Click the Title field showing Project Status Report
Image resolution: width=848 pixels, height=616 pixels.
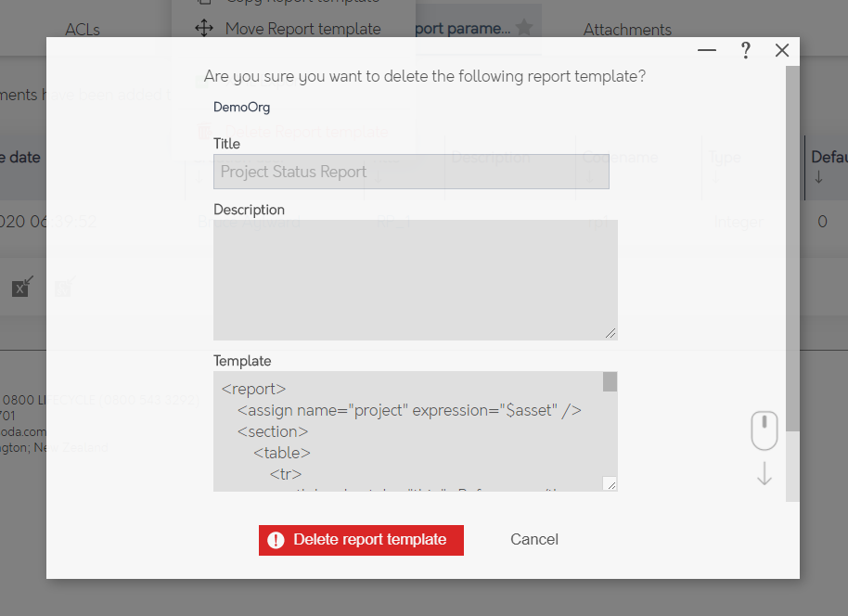click(x=411, y=172)
